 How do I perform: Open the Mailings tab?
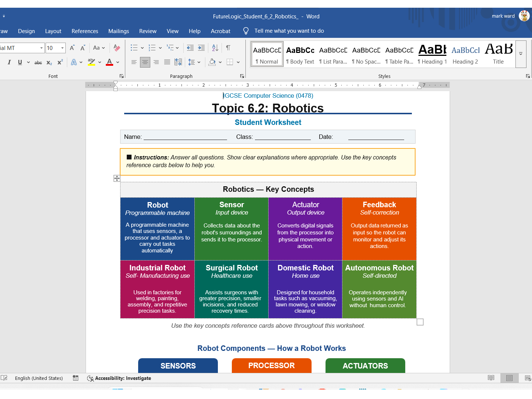click(119, 31)
